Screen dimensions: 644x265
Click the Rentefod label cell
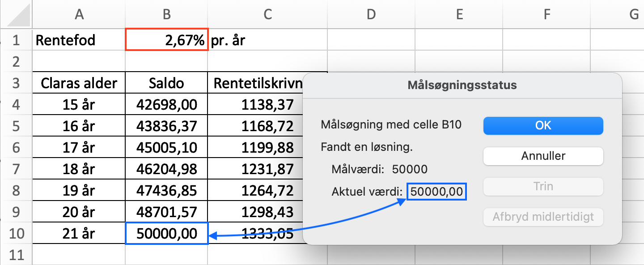coord(79,40)
